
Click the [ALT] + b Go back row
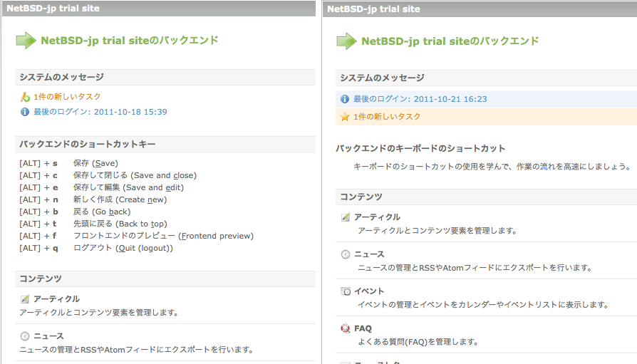75,212
